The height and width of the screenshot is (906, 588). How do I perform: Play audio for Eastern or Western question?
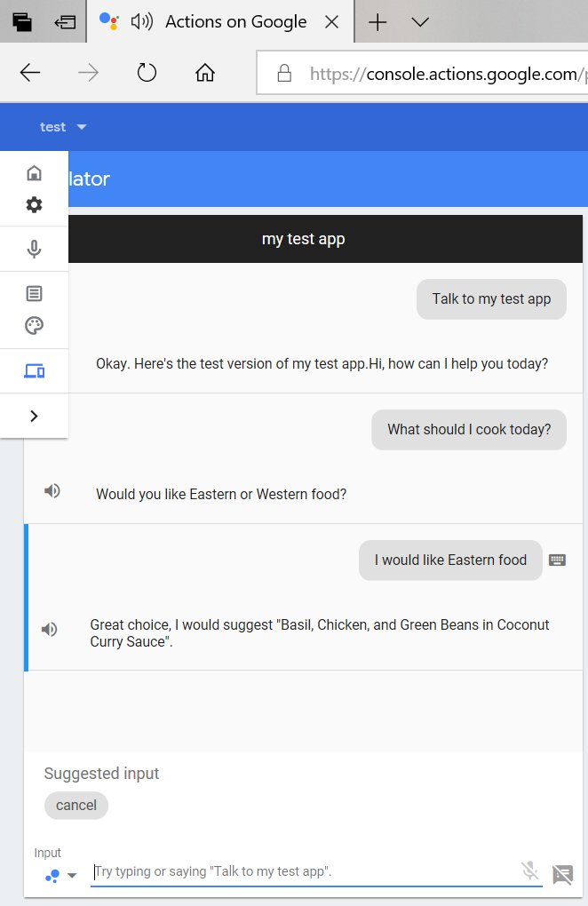coord(52,491)
